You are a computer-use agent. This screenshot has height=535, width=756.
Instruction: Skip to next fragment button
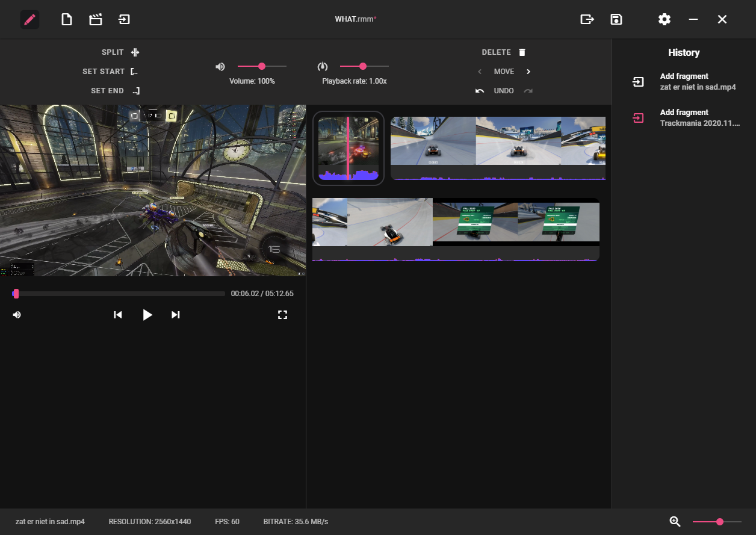(176, 315)
